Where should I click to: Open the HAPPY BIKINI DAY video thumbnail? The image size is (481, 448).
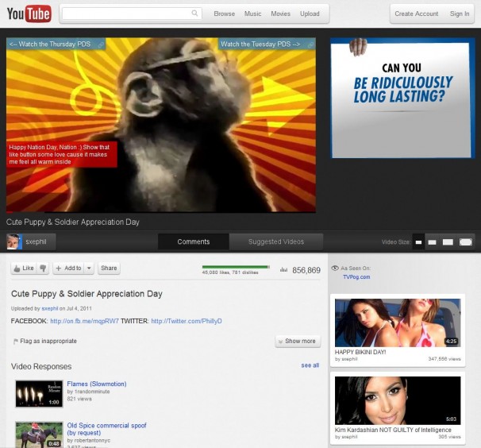pos(397,322)
